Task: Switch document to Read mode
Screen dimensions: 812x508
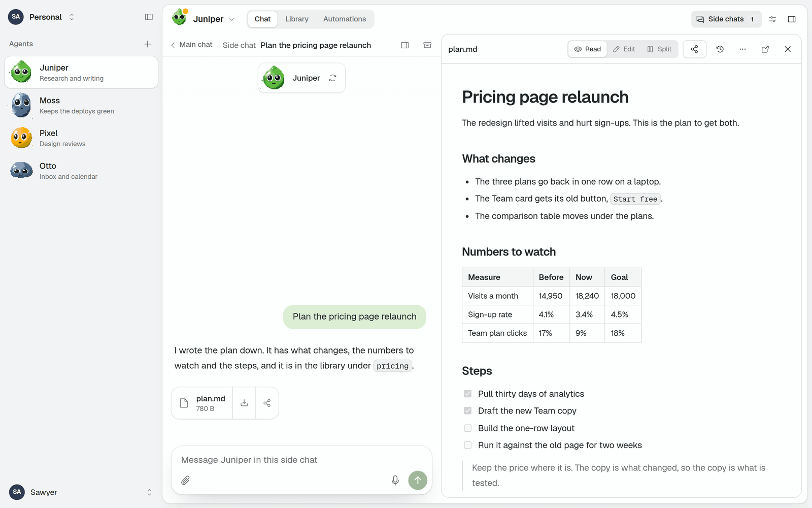Action: pos(588,49)
